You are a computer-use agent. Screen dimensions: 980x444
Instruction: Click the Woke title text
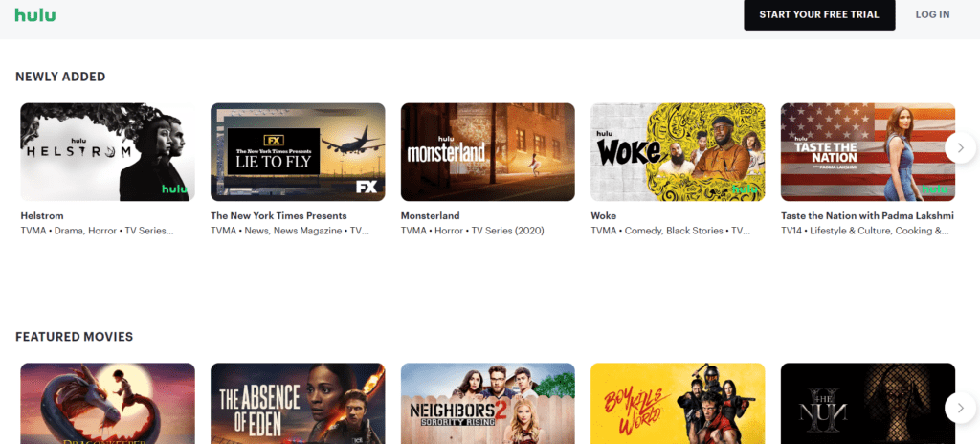click(603, 215)
